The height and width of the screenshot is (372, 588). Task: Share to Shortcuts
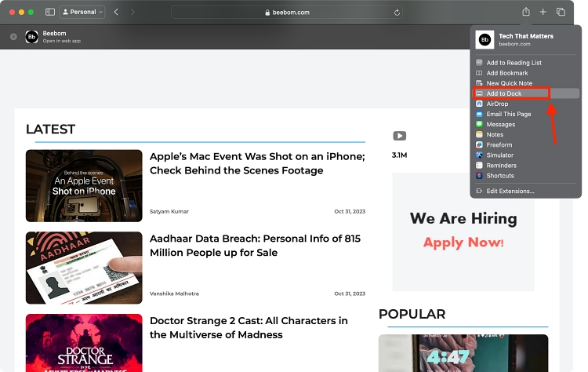[x=526, y=176]
